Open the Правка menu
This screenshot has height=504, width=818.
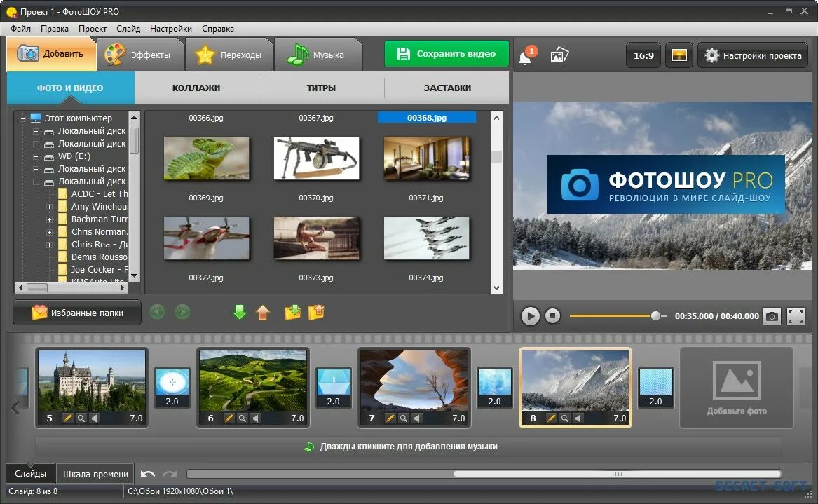(54, 29)
